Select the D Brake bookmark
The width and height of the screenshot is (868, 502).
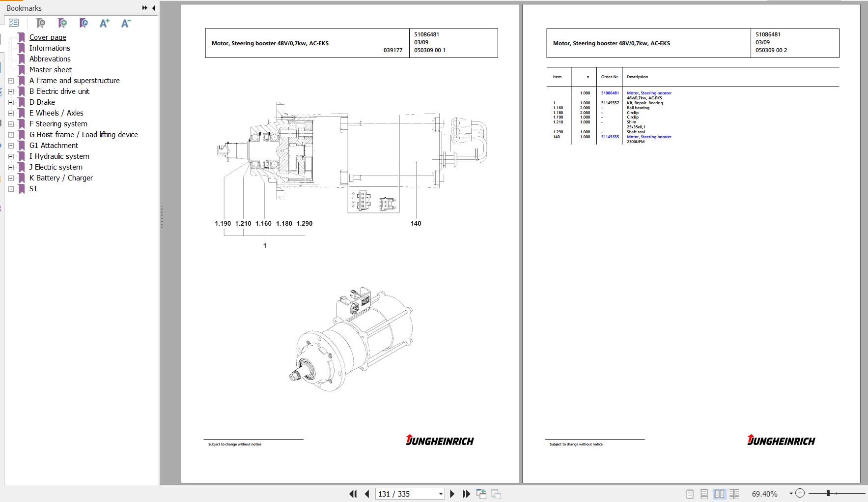[x=42, y=102]
